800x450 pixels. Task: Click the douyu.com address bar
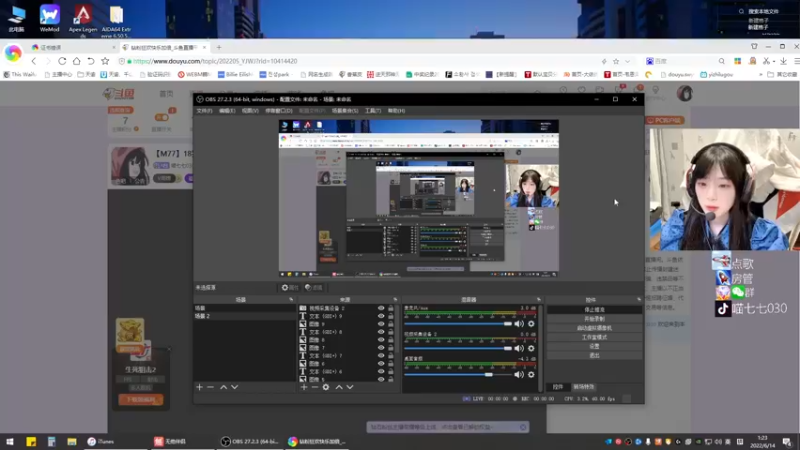(357, 61)
